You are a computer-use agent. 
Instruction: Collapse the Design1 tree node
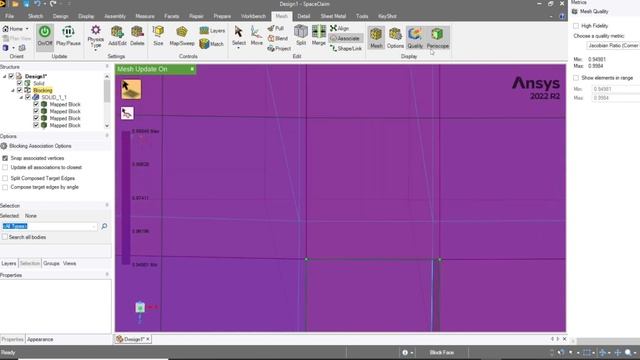coord(4,76)
